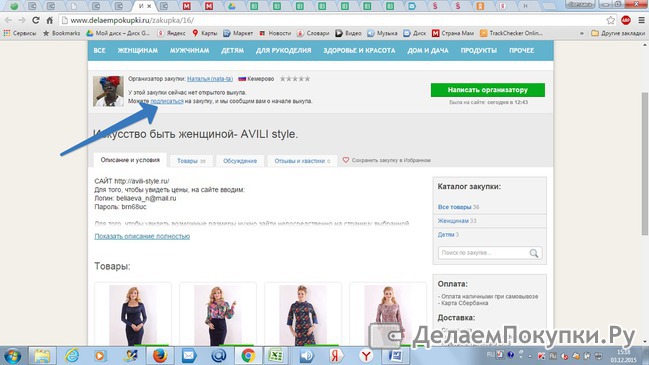
Task: Select the ЖЕНЩИНАМ category
Action: [x=137, y=50]
